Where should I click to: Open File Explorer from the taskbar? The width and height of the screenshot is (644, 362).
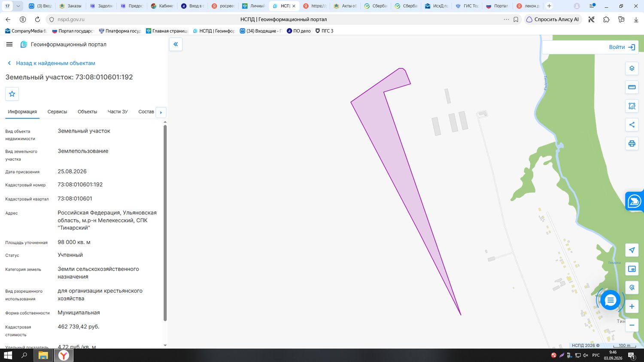(43, 355)
